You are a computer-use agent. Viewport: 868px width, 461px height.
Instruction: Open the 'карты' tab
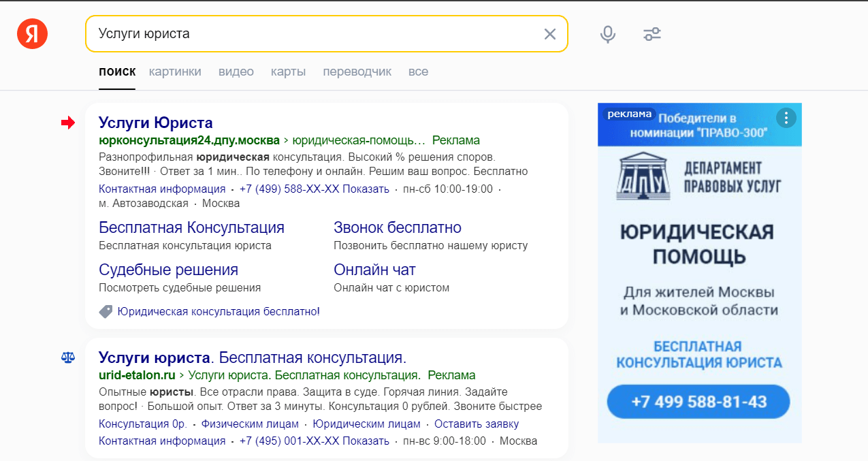288,71
